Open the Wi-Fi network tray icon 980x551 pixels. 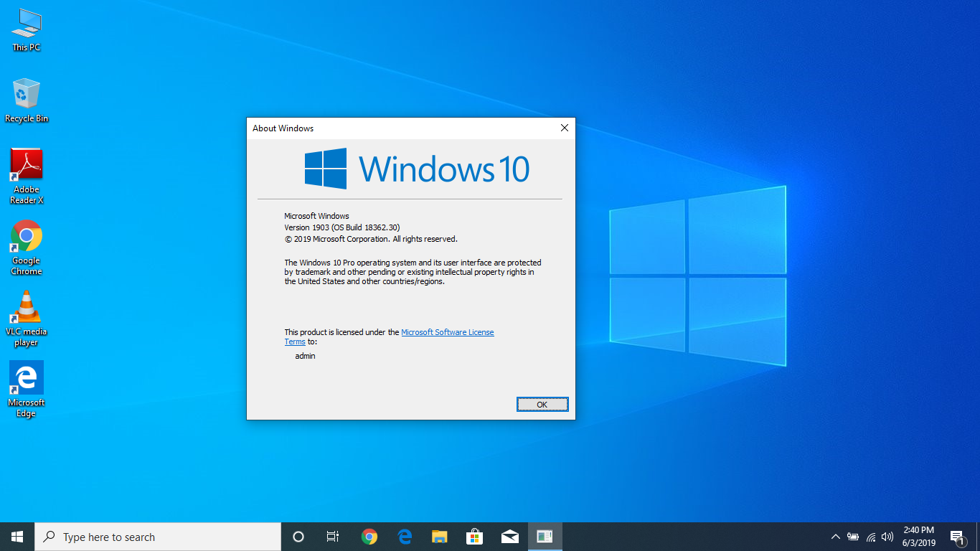870,537
